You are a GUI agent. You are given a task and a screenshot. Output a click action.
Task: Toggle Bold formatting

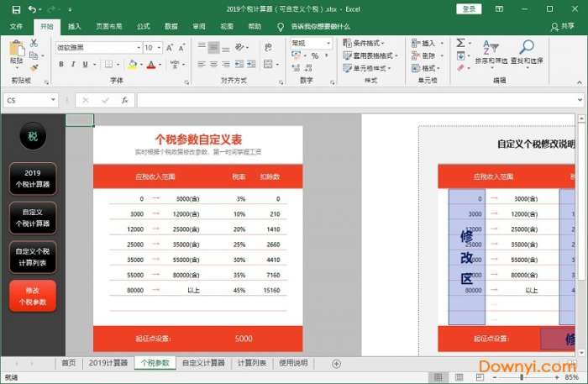tap(61, 64)
